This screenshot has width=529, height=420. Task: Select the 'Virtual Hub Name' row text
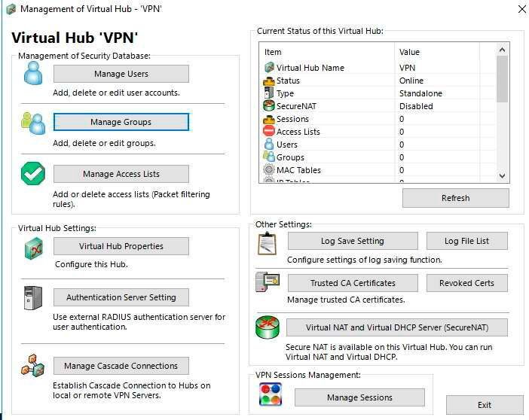point(310,68)
